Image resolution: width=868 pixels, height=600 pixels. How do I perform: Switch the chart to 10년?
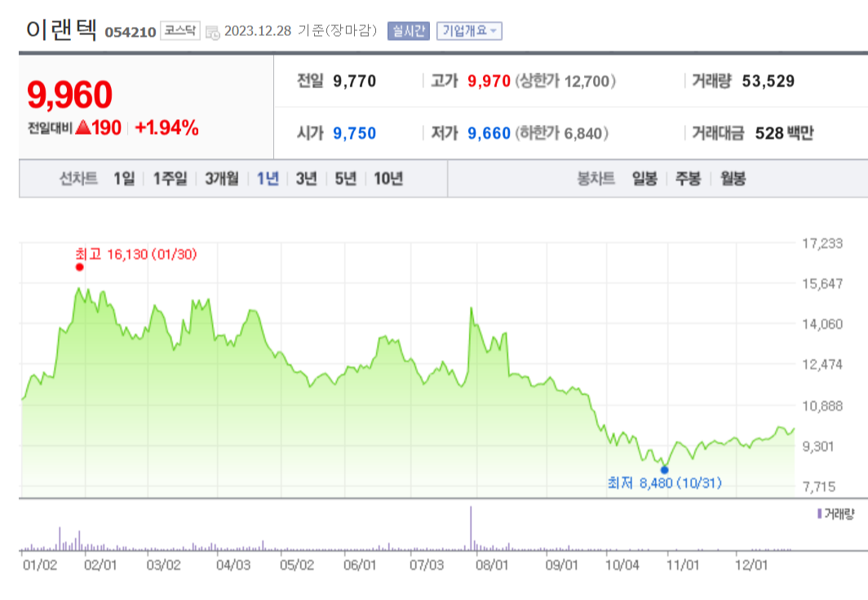(x=388, y=179)
